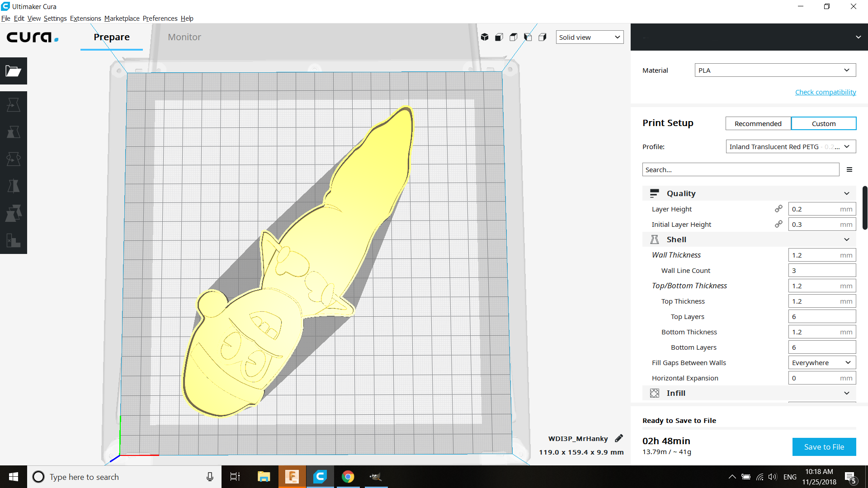Switch camera to front view icon
The height and width of the screenshot is (488, 868).
[x=499, y=37]
